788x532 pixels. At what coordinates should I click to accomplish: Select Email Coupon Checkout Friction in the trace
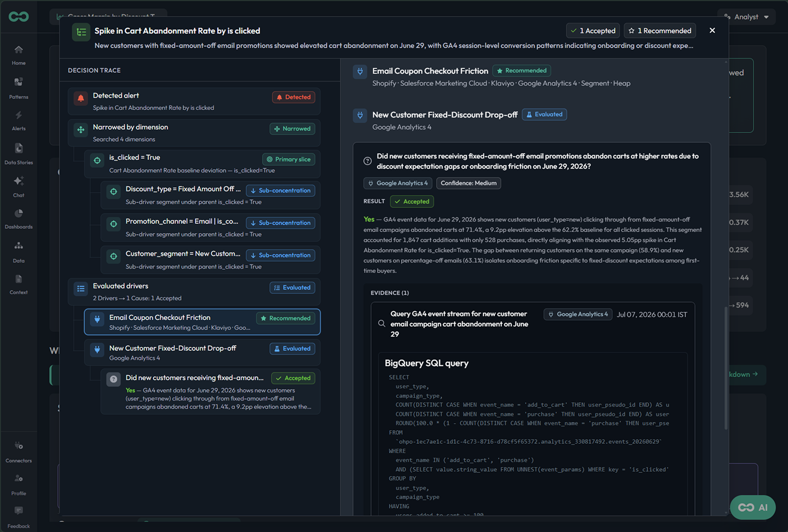pos(202,322)
